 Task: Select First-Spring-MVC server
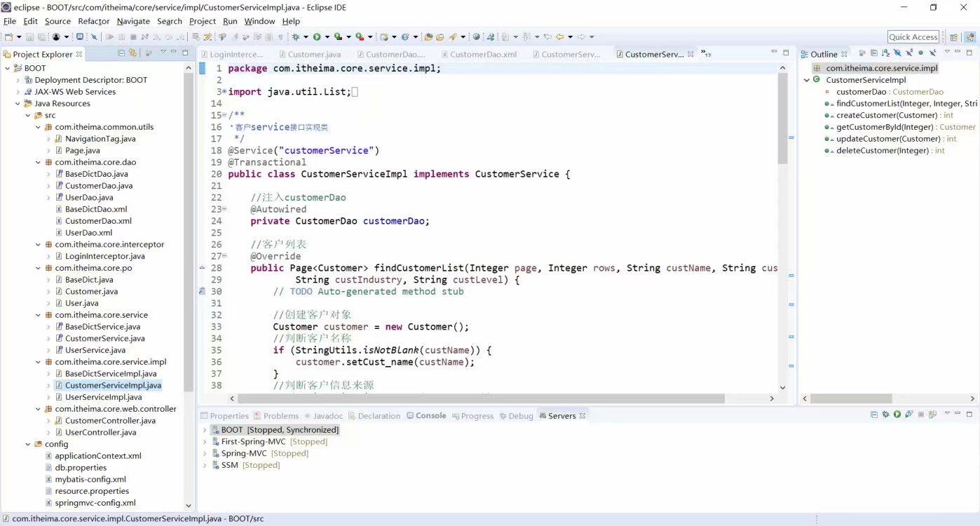click(x=270, y=442)
